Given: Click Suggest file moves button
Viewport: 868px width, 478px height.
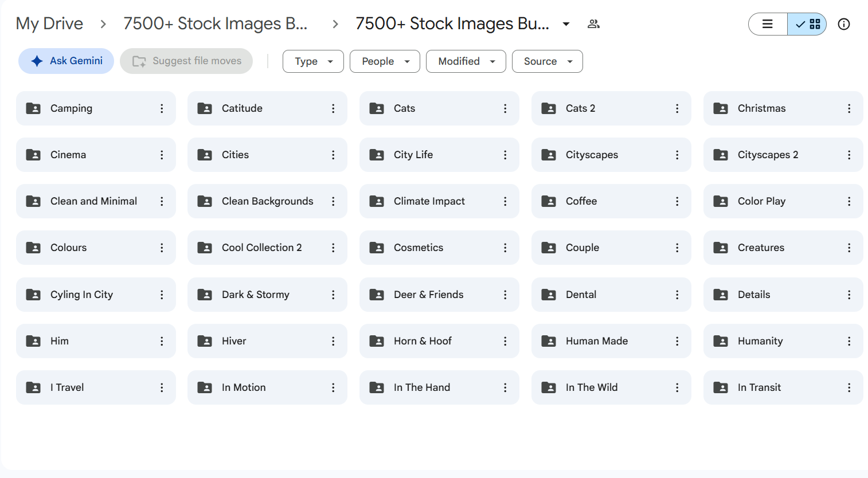Looking at the screenshot, I should pos(186,61).
